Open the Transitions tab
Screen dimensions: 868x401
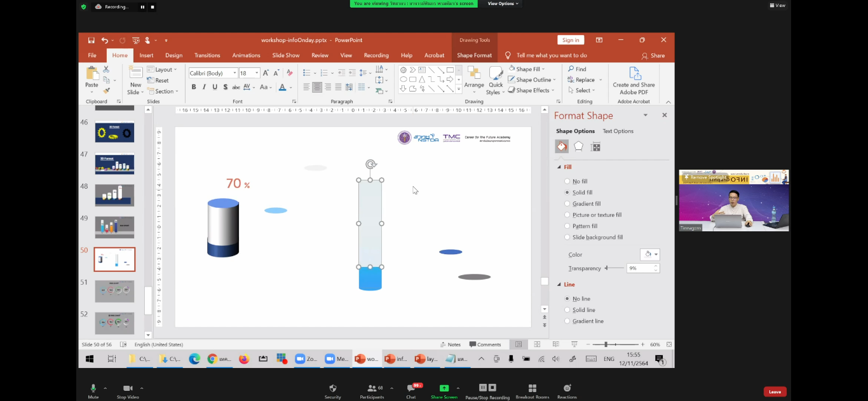point(207,55)
